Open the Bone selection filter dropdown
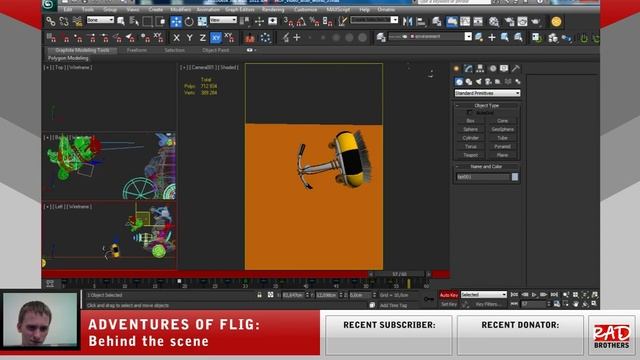The image size is (640, 360). pyautogui.click(x=100, y=20)
